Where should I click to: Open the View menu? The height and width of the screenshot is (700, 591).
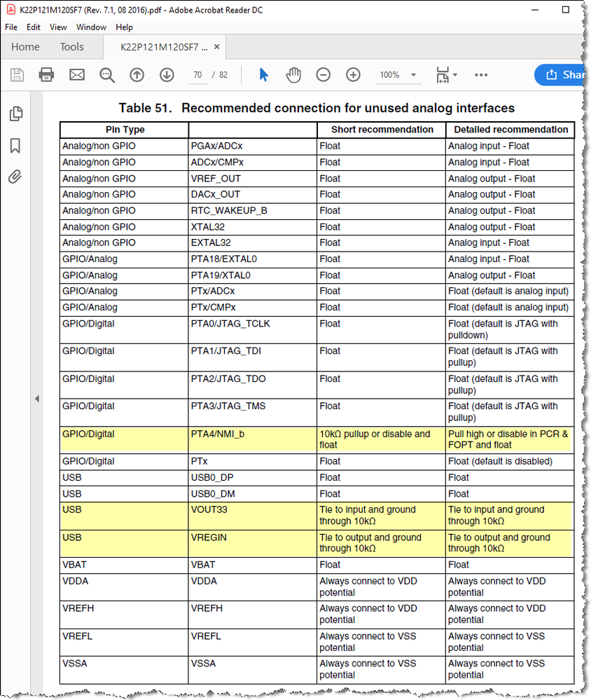pos(58,27)
